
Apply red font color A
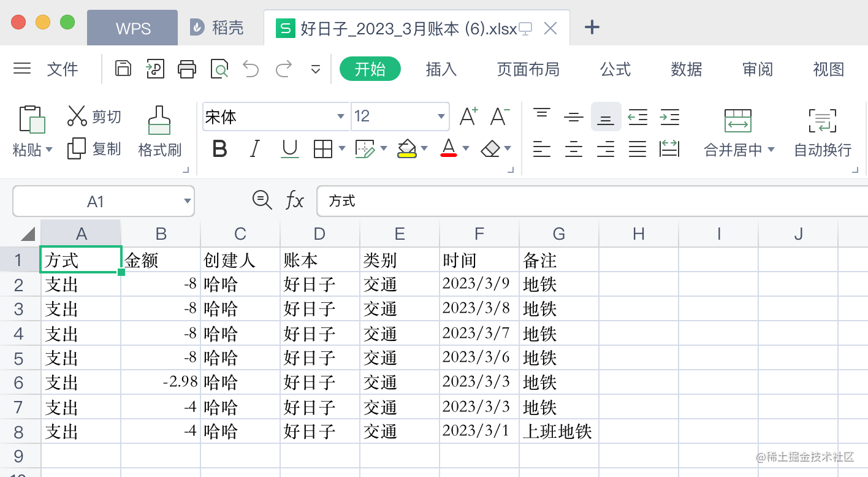449,148
